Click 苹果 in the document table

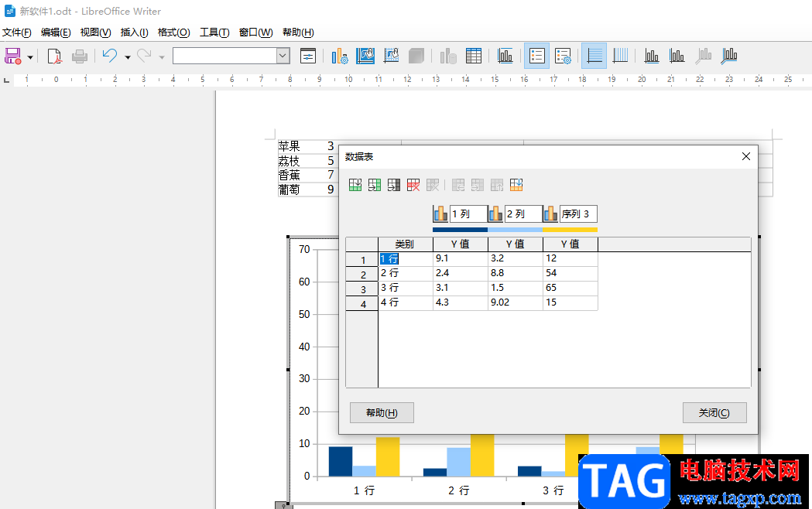pos(289,146)
